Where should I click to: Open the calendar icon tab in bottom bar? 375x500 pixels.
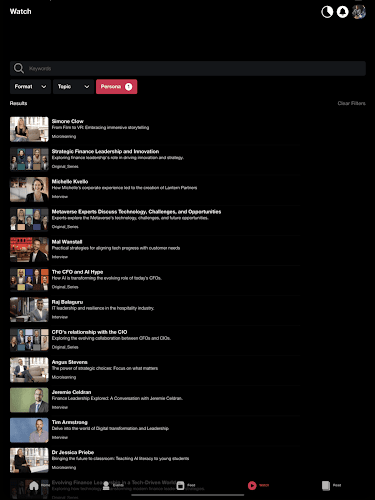tap(180, 485)
